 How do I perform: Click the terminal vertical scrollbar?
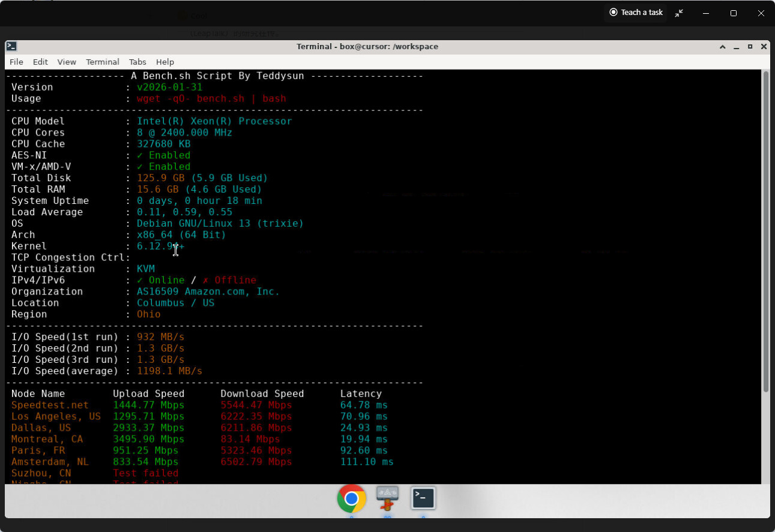(x=765, y=232)
